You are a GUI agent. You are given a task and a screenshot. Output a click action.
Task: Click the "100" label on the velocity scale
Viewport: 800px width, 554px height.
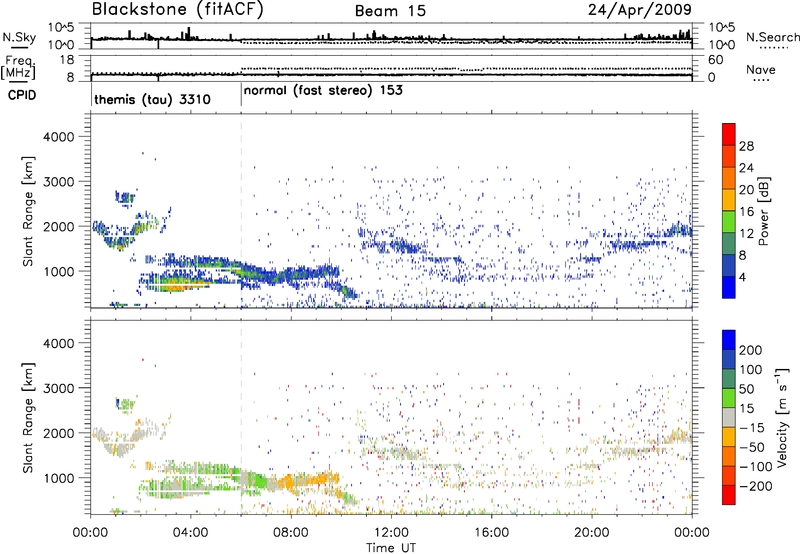tap(751, 369)
